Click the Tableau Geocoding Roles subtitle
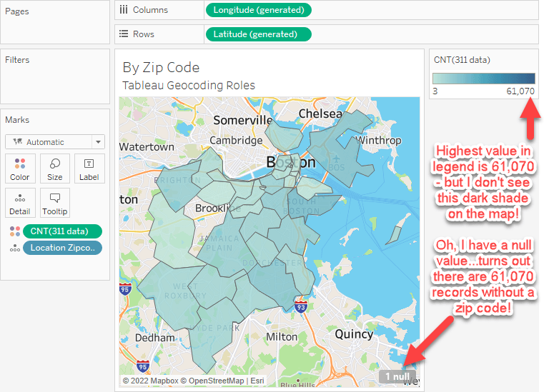Viewport: 544px width, 392px height. tap(189, 85)
